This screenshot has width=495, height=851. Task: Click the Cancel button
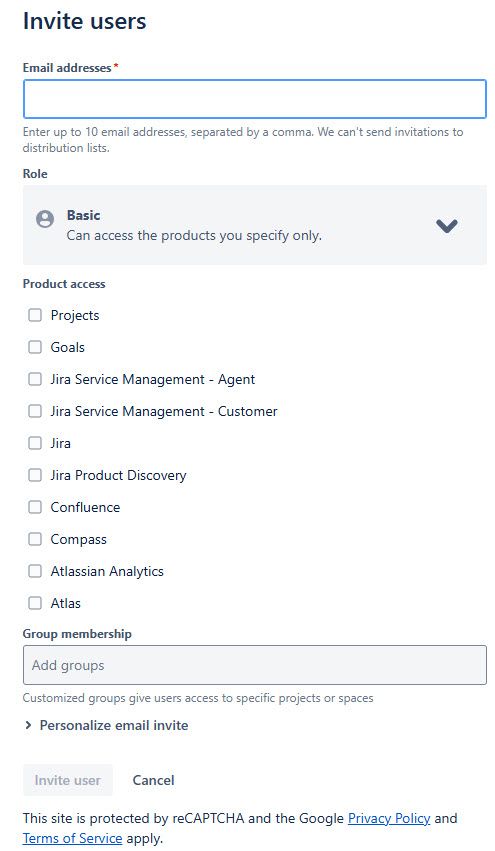(x=154, y=780)
